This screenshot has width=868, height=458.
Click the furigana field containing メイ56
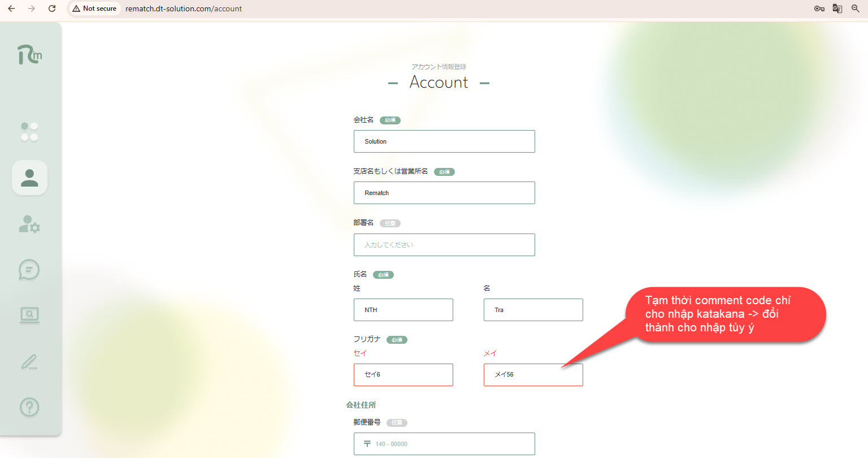[x=533, y=375]
